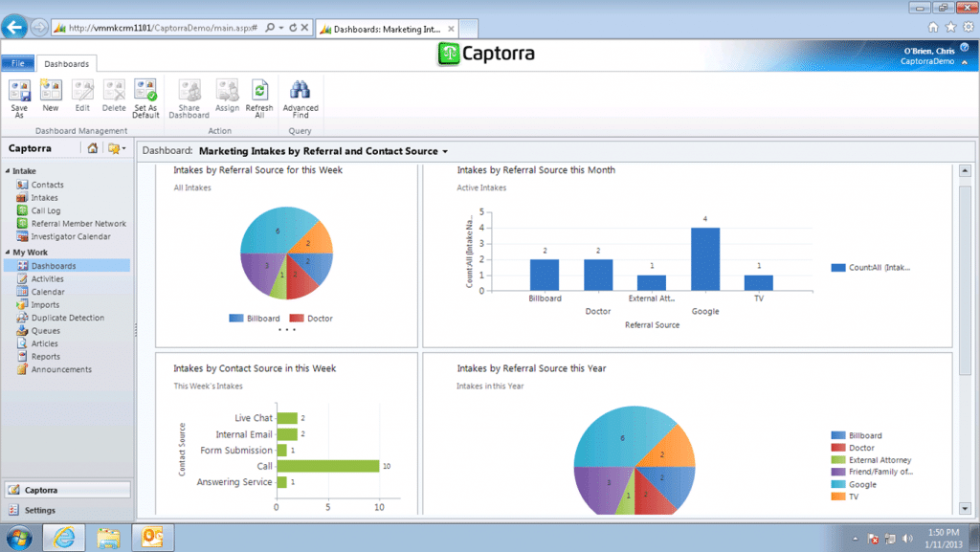Collapse the Intake section
The image size is (980, 552).
coord(8,171)
